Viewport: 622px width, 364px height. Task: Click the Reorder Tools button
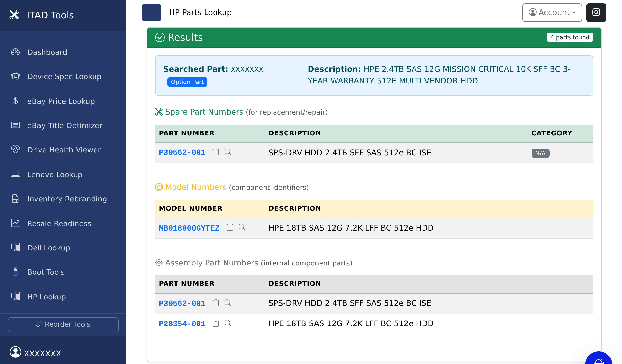click(x=63, y=325)
